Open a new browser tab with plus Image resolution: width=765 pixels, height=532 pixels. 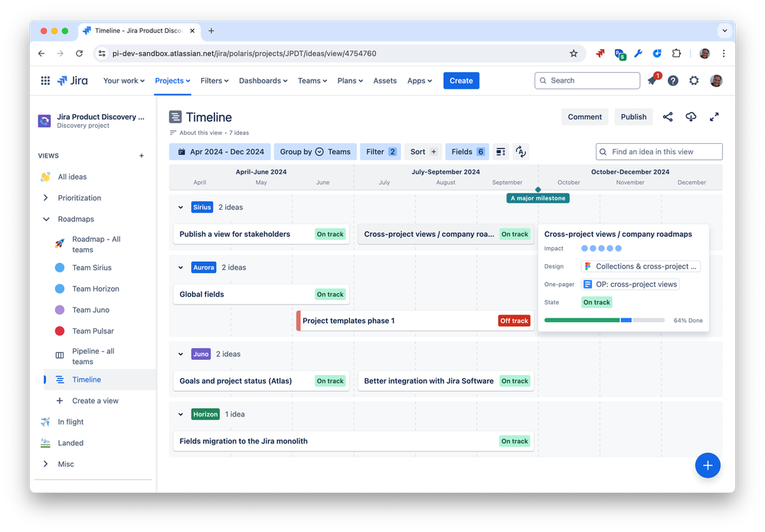[x=211, y=31]
